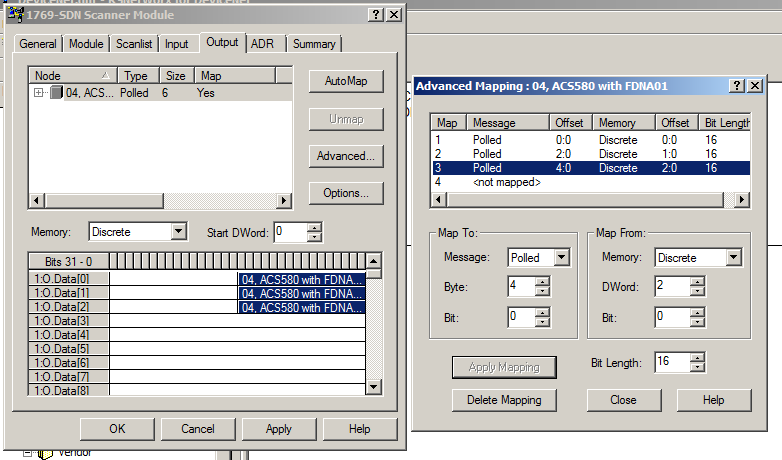Image resolution: width=782 pixels, height=460 pixels.
Task: Switch to the ADR tab
Action: point(263,44)
